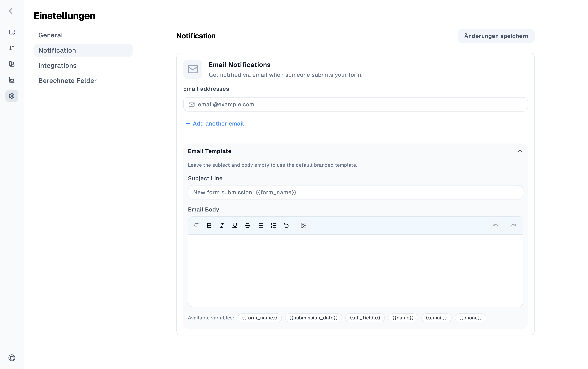
Task: Insert the {{all_fields}} variable chip
Action: point(365,318)
